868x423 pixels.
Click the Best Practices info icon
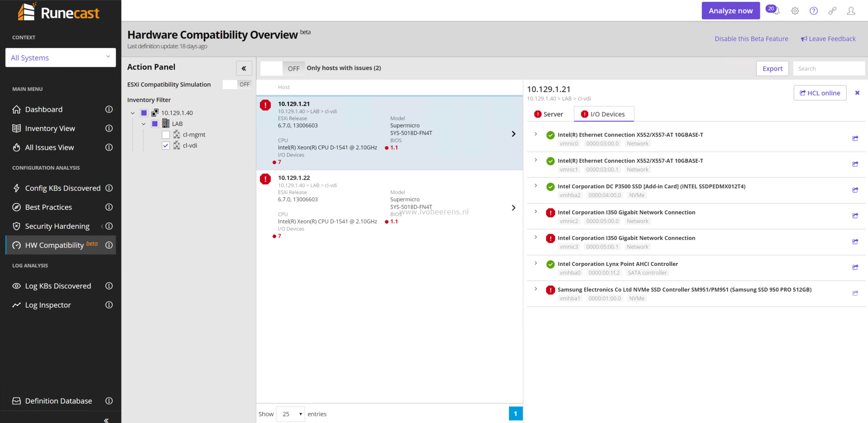(109, 207)
